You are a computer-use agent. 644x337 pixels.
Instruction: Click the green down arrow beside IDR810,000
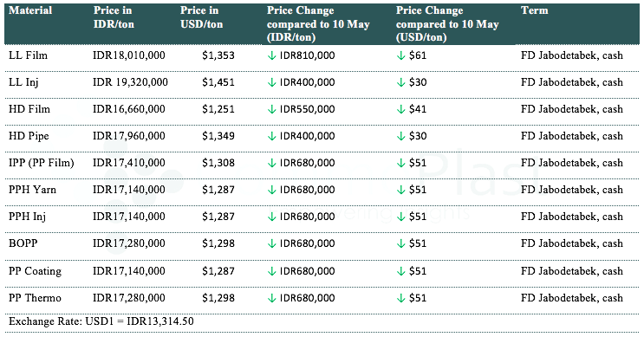coord(271,55)
